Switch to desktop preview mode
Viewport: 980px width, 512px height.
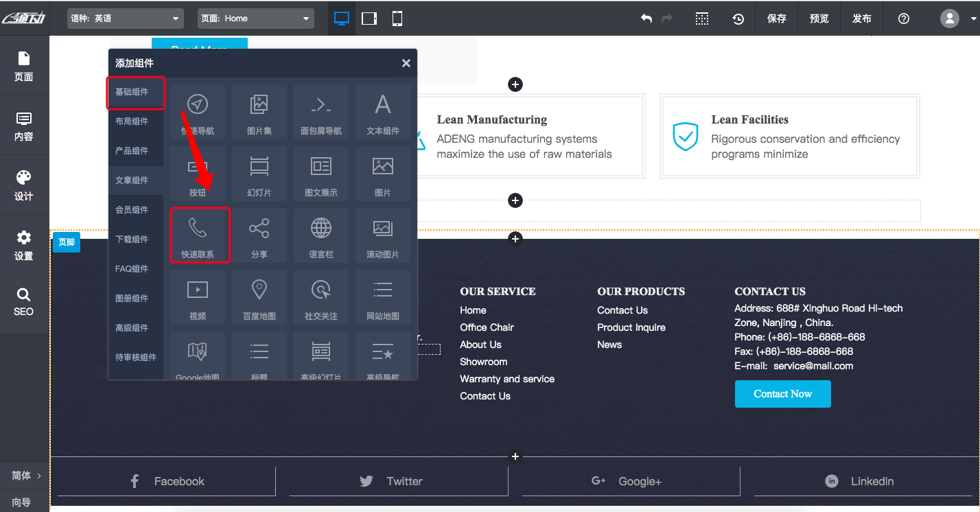point(341,19)
